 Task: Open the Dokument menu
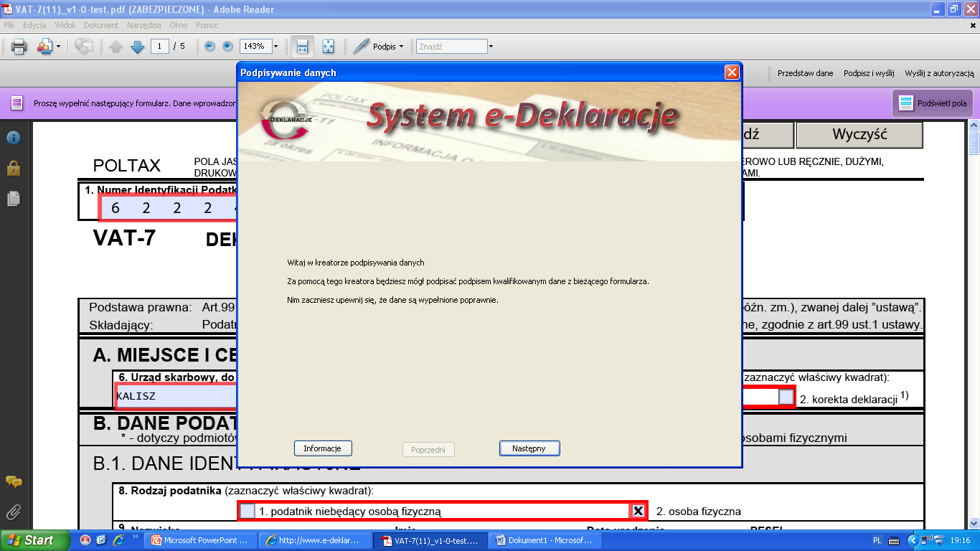coord(101,25)
